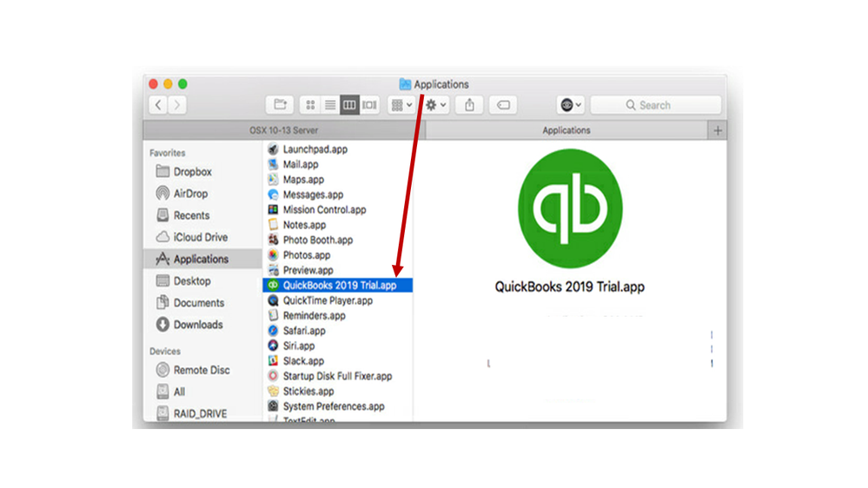Click the Reminders.app icon
Image resolution: width=868 pixels, height=488 pixels.
(x=273, y=315)
